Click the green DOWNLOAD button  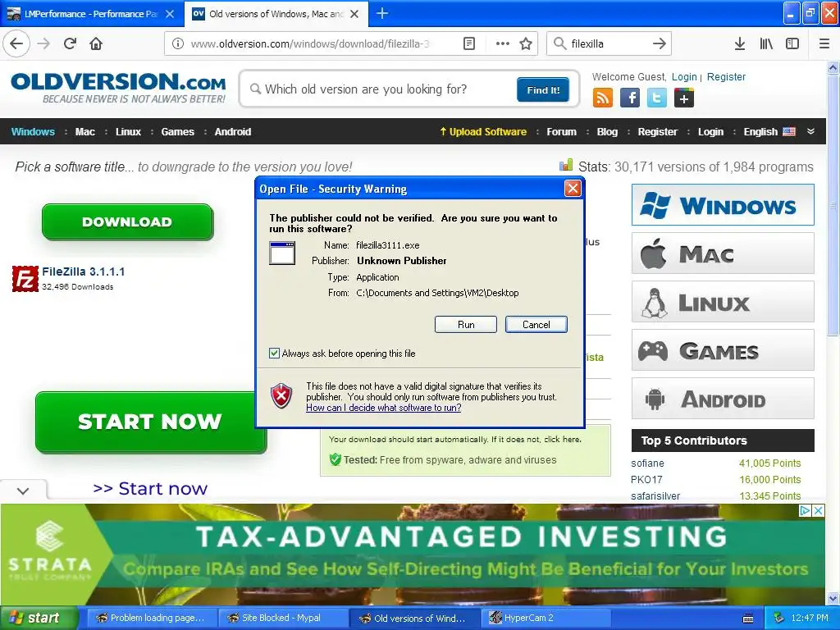click(x=127, y=221)
